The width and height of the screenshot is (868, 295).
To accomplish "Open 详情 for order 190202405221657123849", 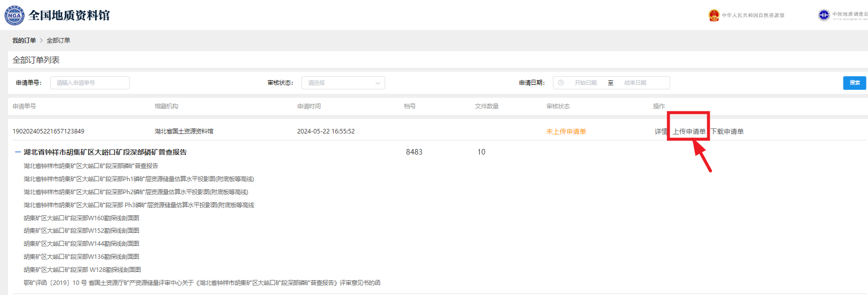I will (661, 131).
